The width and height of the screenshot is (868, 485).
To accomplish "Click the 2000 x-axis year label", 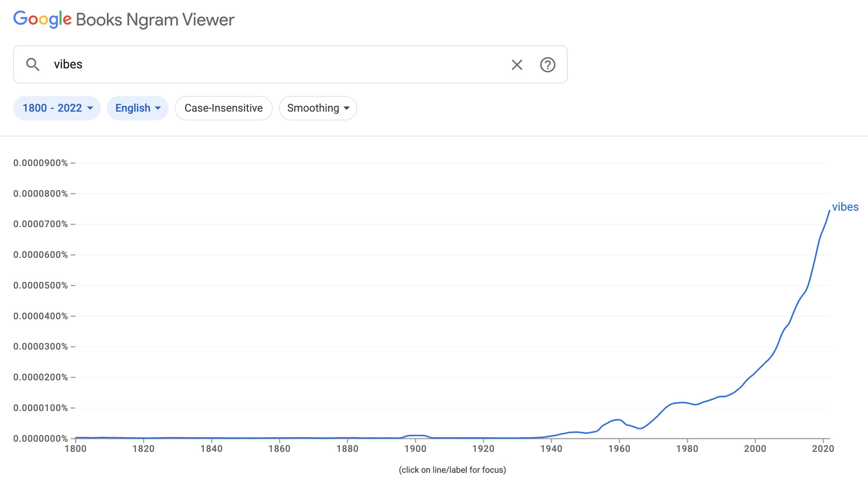I will pos(755,449).
